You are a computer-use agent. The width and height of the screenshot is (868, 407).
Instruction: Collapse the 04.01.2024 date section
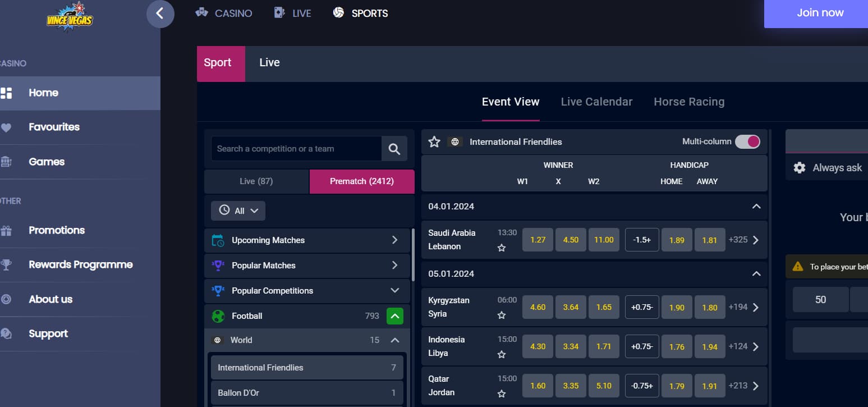756,207
